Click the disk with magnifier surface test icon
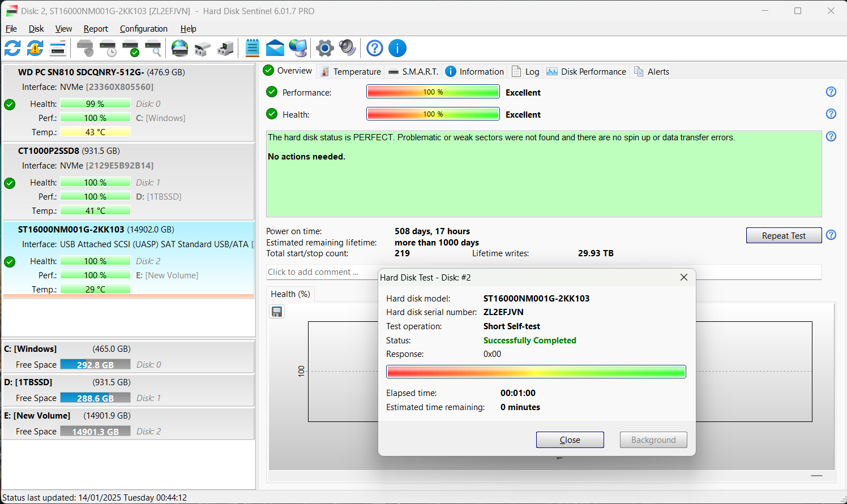Image resolution: width=847 pixels, height=504 pixels. click(x=153, y=48)
